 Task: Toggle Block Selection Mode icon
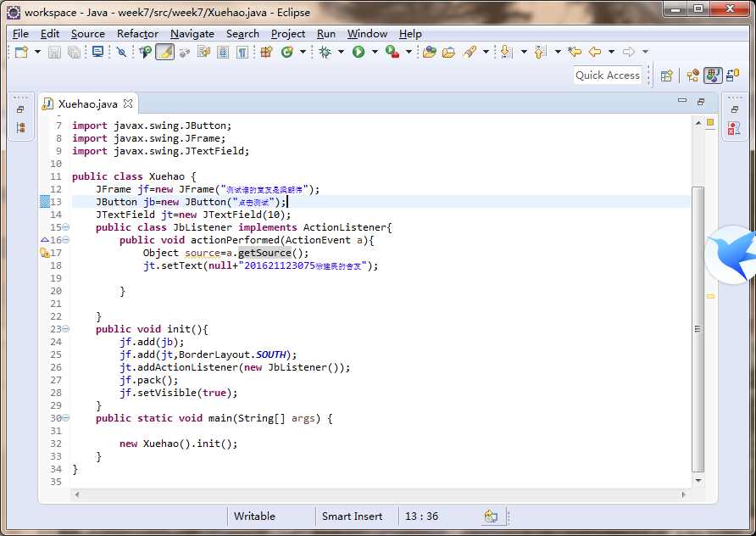point(223,52)
